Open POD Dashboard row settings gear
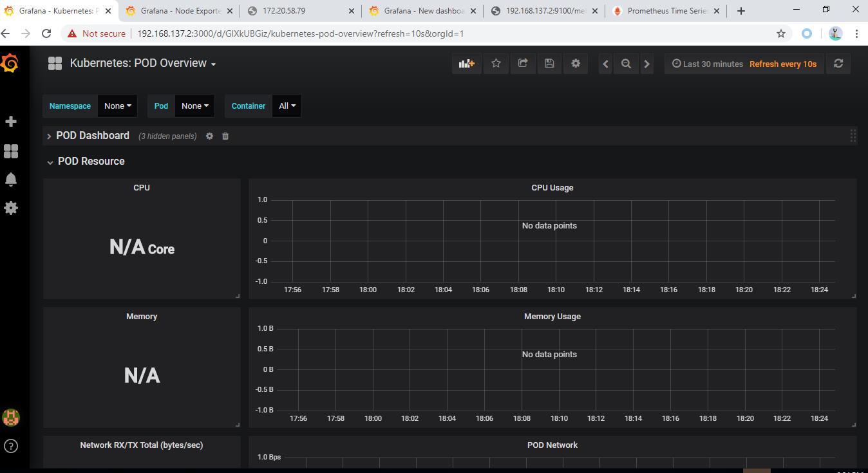The image size is (868, 473). [209, 136]
